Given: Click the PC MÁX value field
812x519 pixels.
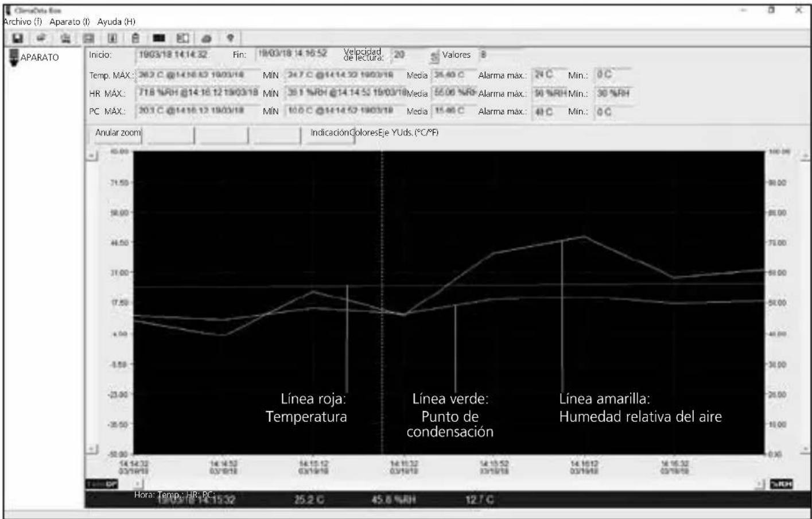Looking at the screenshot, I should click(x=197, y=111).
